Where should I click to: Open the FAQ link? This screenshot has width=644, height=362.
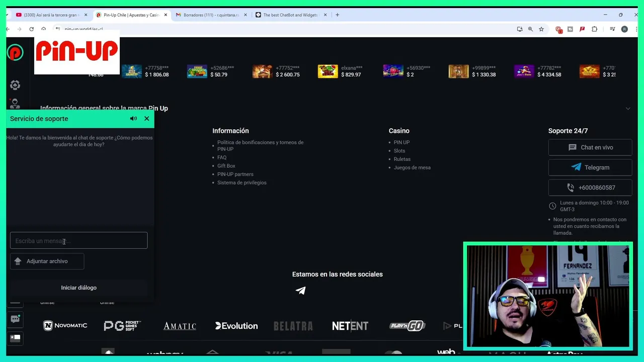(x=222, y=157)
